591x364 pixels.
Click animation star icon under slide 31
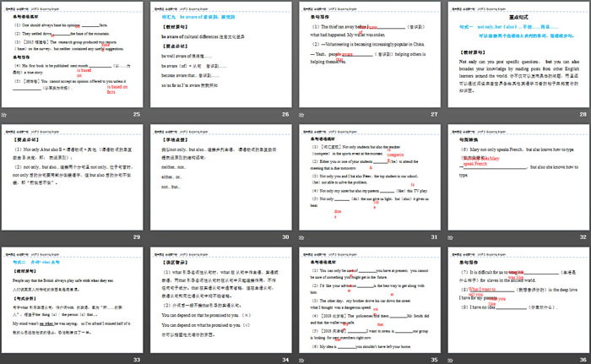pyautogui.click(x=301, y=237)
